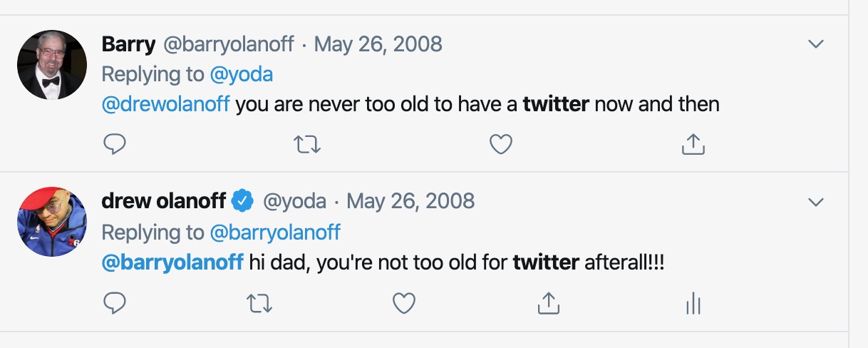Share Barry's tweet
The height and width of the screenshot is (348, 868).
tap(693, 145)
